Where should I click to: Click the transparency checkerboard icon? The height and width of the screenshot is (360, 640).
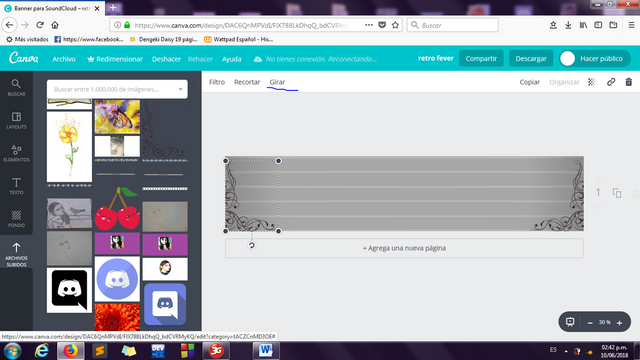point(591,82)
